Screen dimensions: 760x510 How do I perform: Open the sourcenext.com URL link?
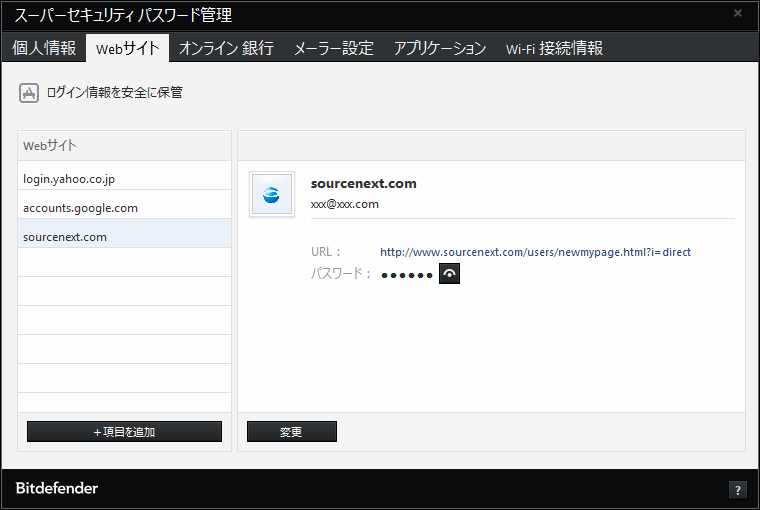[535, 252]
